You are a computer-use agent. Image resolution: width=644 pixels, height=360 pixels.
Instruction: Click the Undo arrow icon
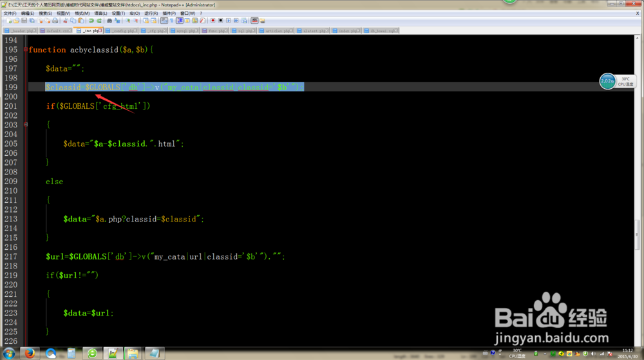tap(91, 21)
